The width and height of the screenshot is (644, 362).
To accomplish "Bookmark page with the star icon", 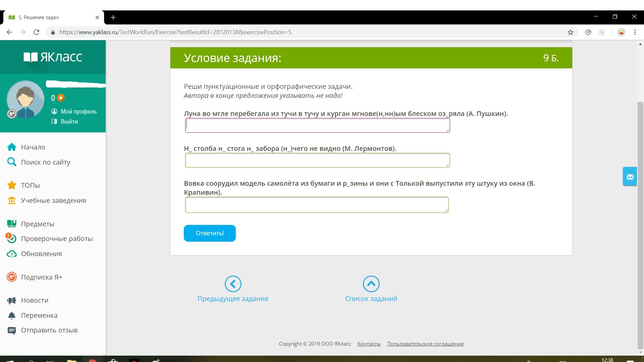I will coord(570,32).
